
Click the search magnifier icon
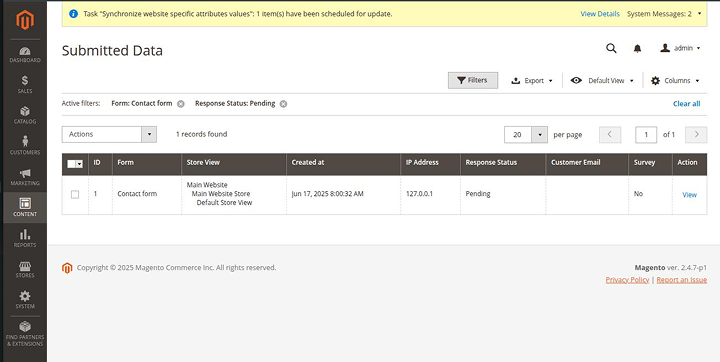tap(611, 48)
